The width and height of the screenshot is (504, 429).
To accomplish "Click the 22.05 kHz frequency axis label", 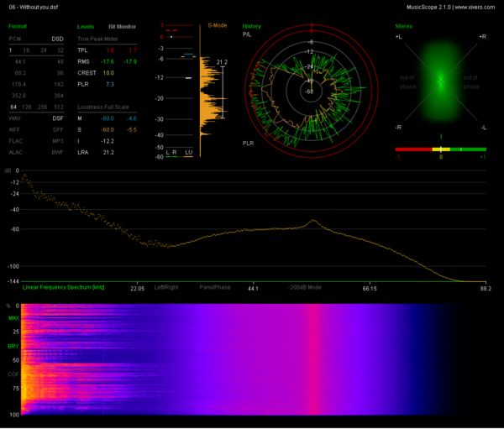I will pos(137,289).
